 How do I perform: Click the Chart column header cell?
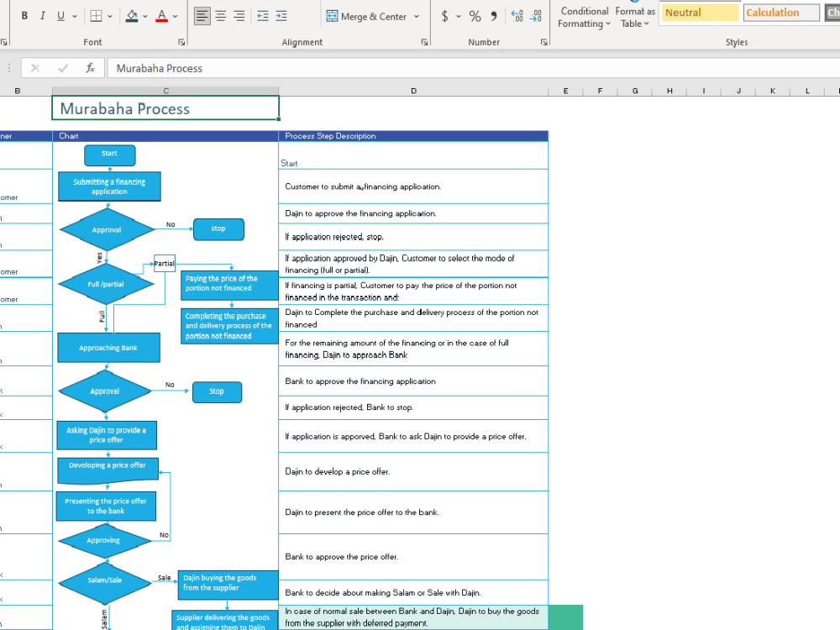165,136
